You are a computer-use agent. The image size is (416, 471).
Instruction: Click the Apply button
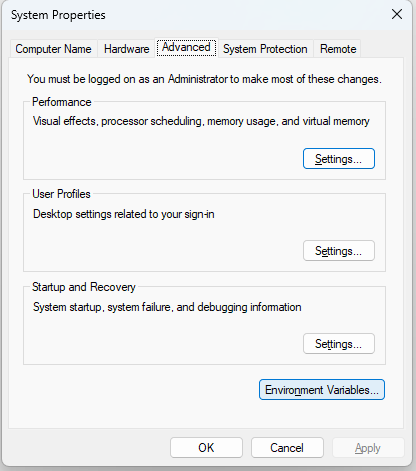pyautogui.click(x=368, y=448)
